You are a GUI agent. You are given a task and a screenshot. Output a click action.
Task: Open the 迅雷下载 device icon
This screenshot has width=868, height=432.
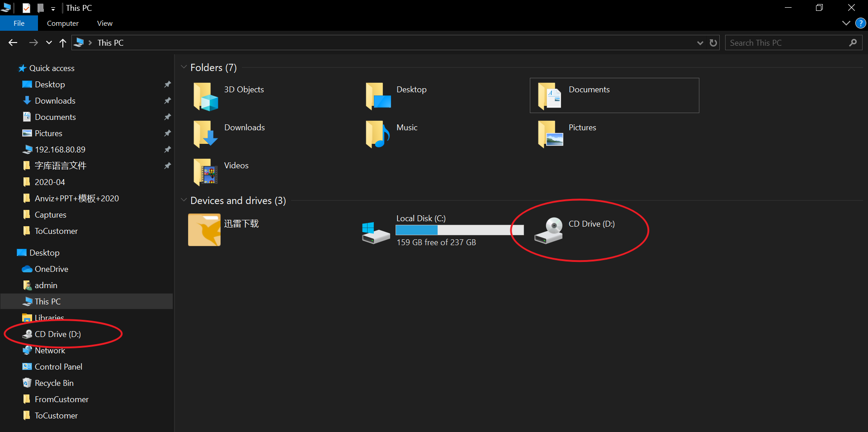(x=204, y=230)
